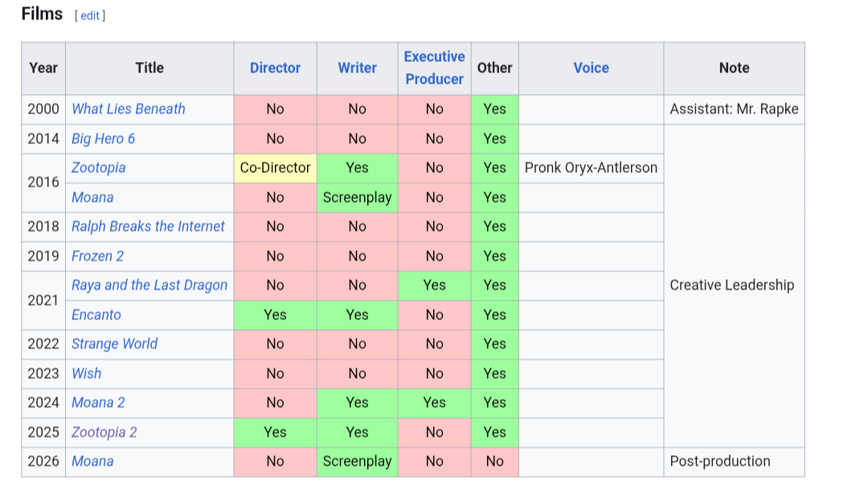Open the Director column header link
Image resolution: width=868 pixels, height=489 pixels.
pos(275,68)
